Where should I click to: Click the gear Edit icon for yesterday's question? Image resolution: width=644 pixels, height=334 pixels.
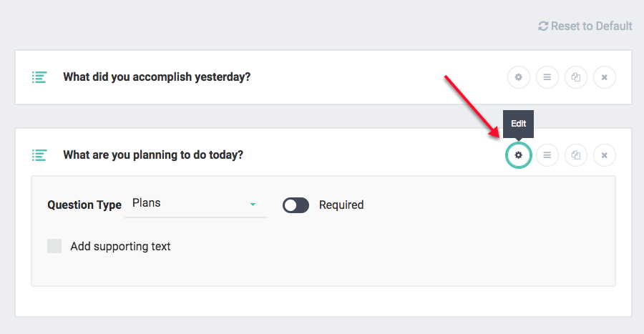tap(519, 77)
